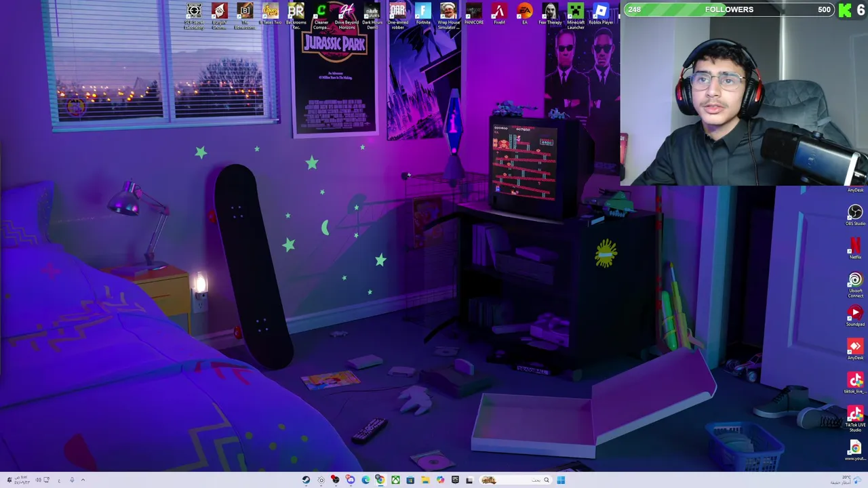
Task: Open the Xbox app taskbar icon
Action: [395, 480]
